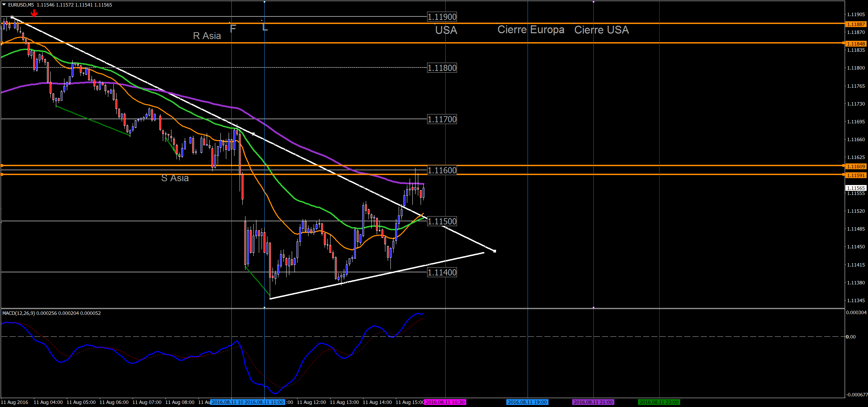
Task: Click the 1.11591 orange price tag
Action: 856,175
